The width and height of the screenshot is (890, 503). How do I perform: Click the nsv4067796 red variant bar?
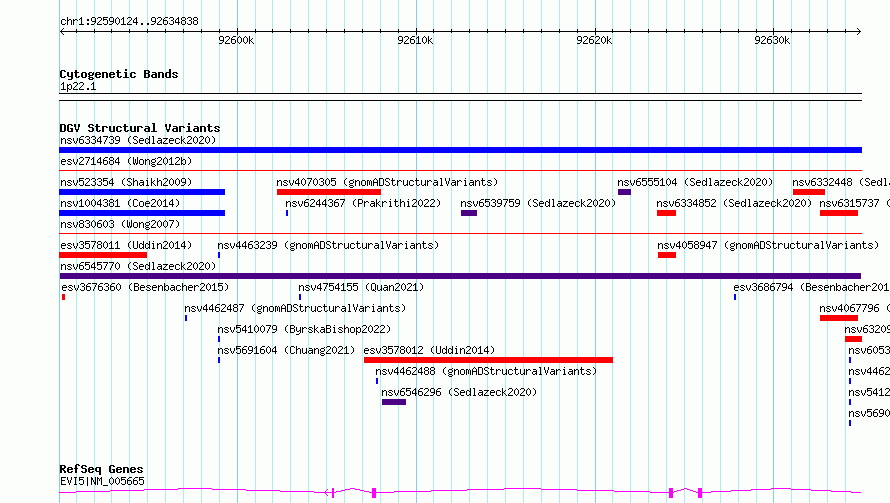839,318
